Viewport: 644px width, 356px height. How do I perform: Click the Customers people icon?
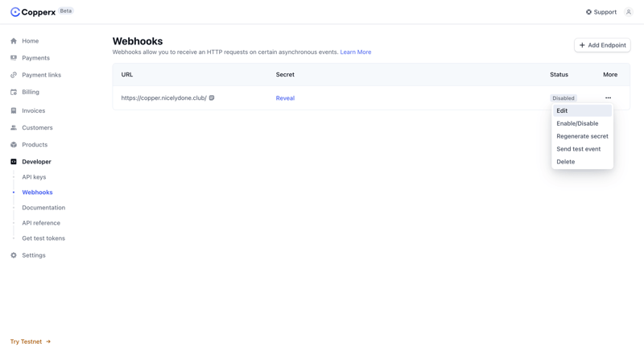(14, 127)
